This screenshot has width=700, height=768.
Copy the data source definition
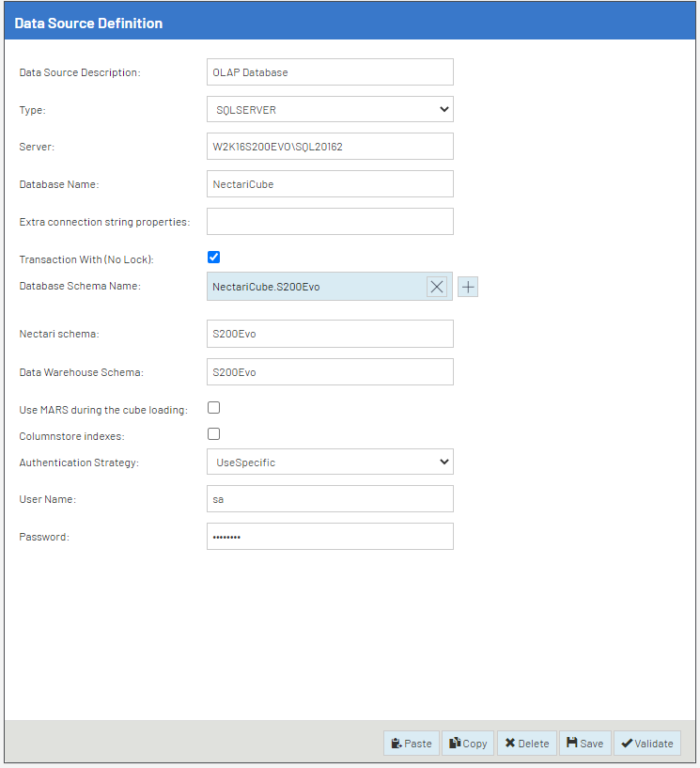[x=468, y=743]
